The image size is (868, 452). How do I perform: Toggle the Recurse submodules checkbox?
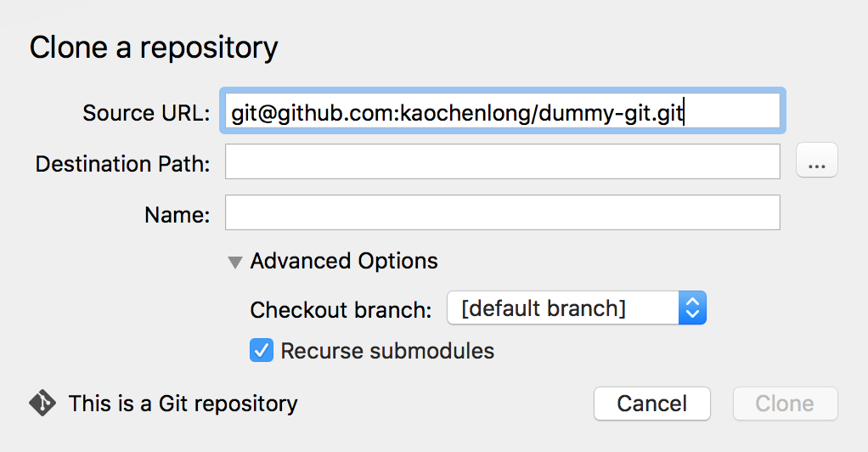(x=261, y=350)
